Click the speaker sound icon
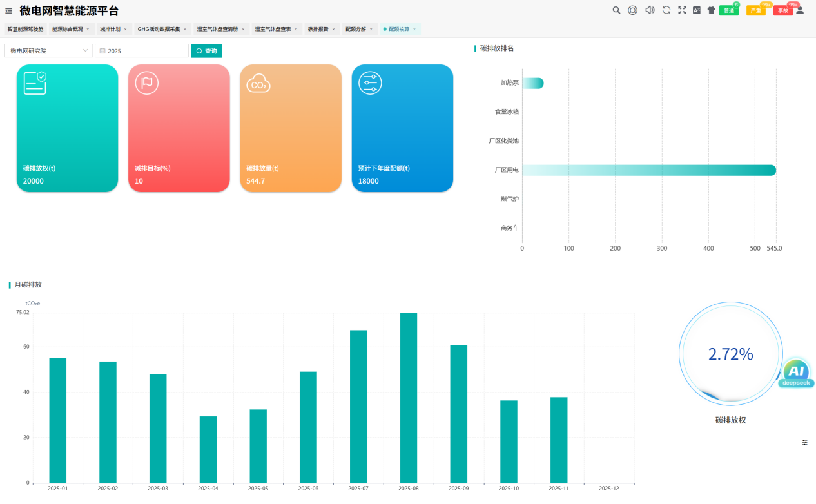816x504 pixels. click(650, 10)
